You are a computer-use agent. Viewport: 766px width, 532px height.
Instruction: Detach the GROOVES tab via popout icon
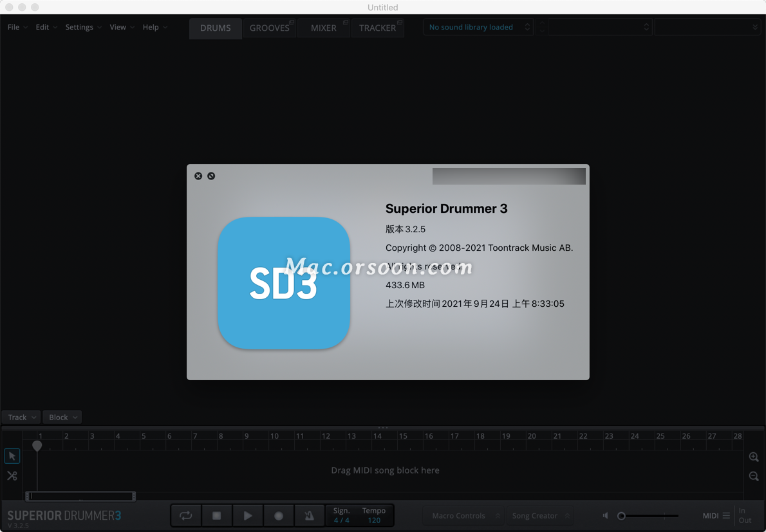(292, 23)
